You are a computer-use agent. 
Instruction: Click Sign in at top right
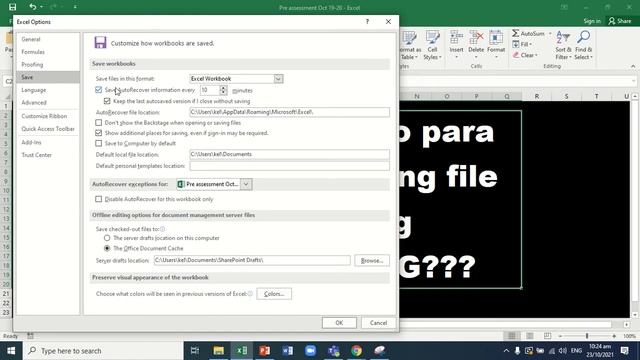pos(592,21)
